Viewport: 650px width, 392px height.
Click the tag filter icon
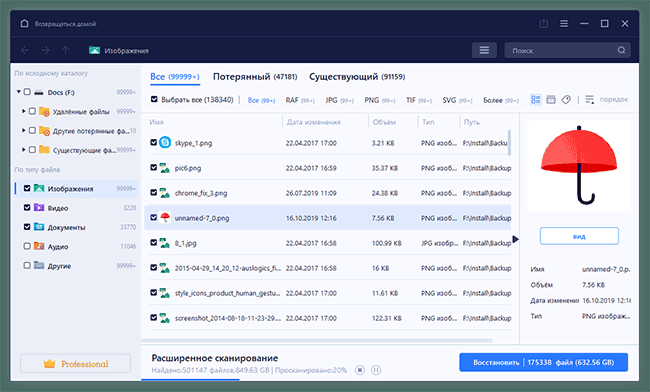pyautogui.click(x=566, y=99)
